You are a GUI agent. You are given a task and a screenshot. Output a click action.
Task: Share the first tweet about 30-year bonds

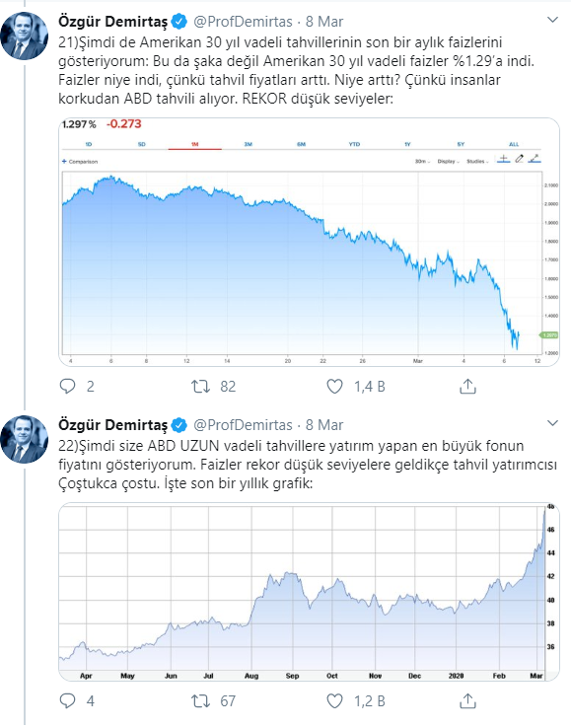(467, 387)
